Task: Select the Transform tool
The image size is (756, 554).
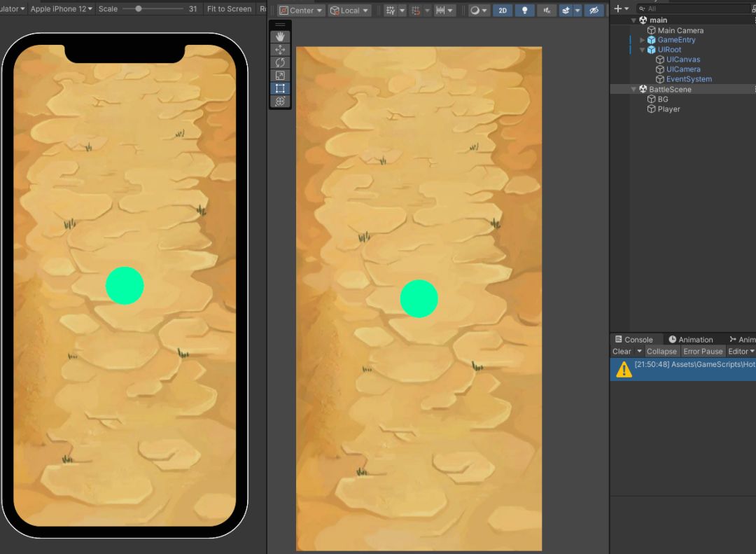Action: click(x=280, y=102)
